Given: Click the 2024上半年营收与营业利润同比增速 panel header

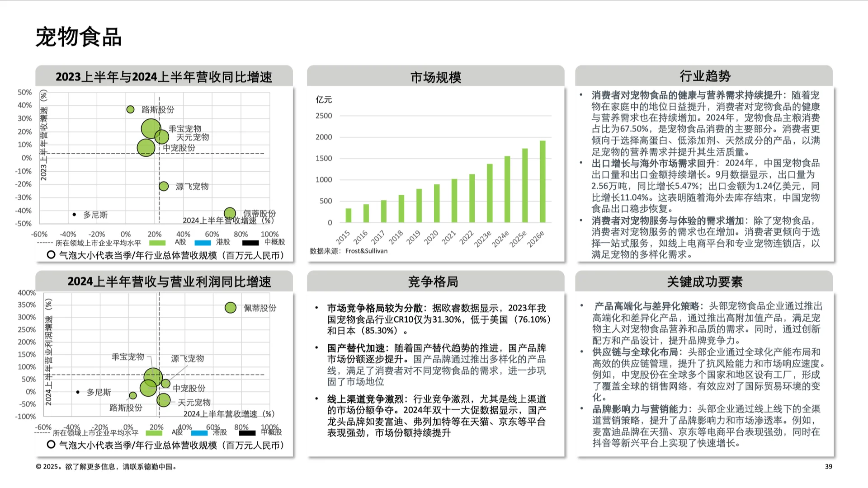Looking at the screenshot, I should [x=164, y=281].
